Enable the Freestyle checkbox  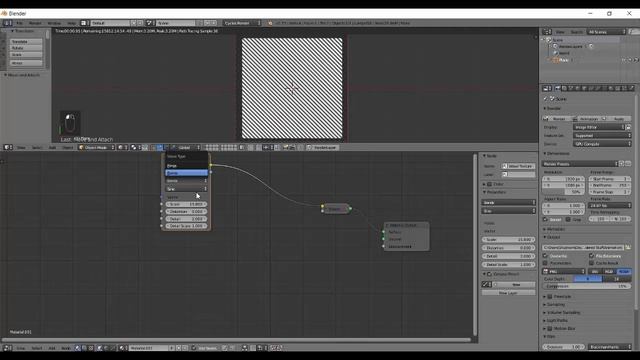click(550, 297)
